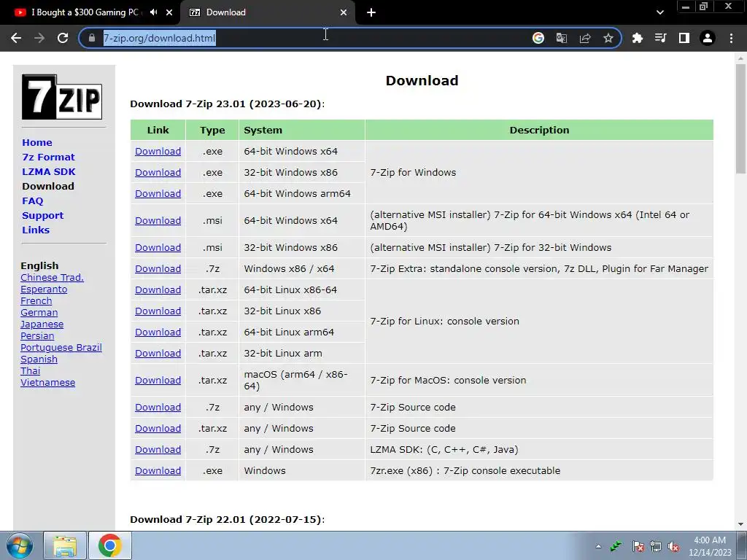View site info via the lock icon
The width and height of the screenshot is (747, 560).
(91, 38)
